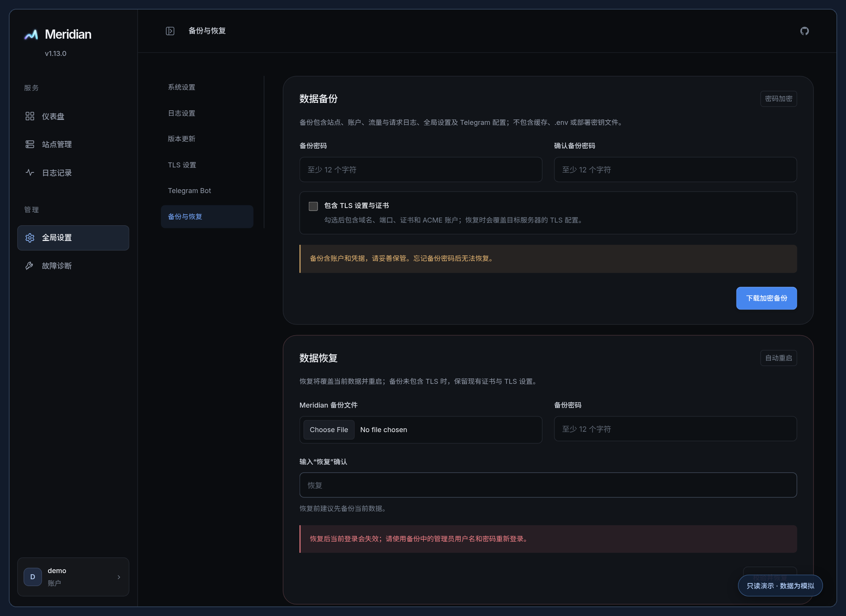Click the 密码加密 badge

pos(779,99)
